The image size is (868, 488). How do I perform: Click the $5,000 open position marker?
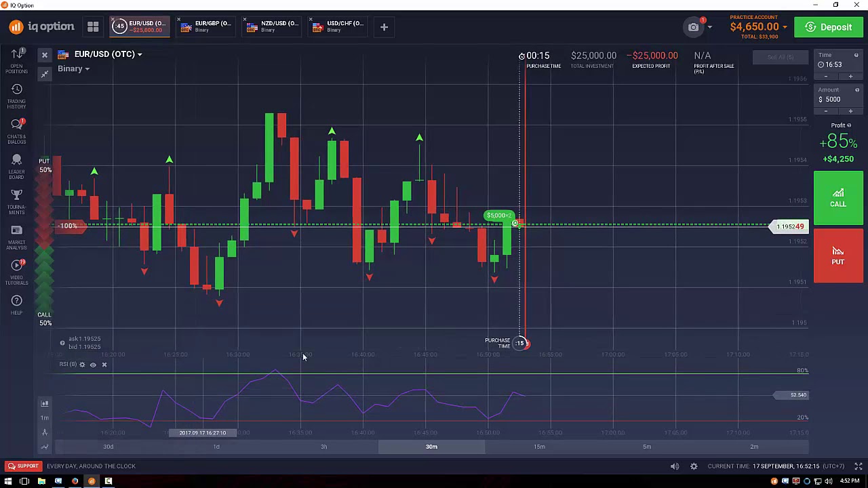[x=498, y=216]
